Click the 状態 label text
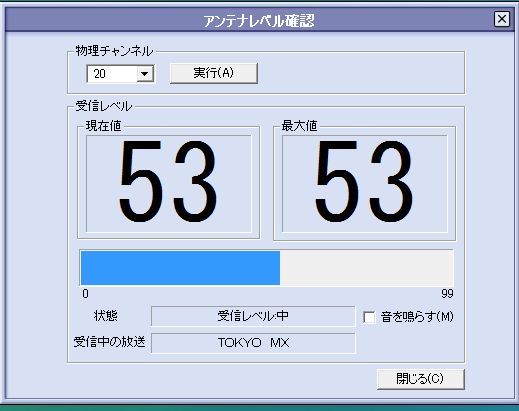Screen dimensions: 519x411 pos(106,316)
